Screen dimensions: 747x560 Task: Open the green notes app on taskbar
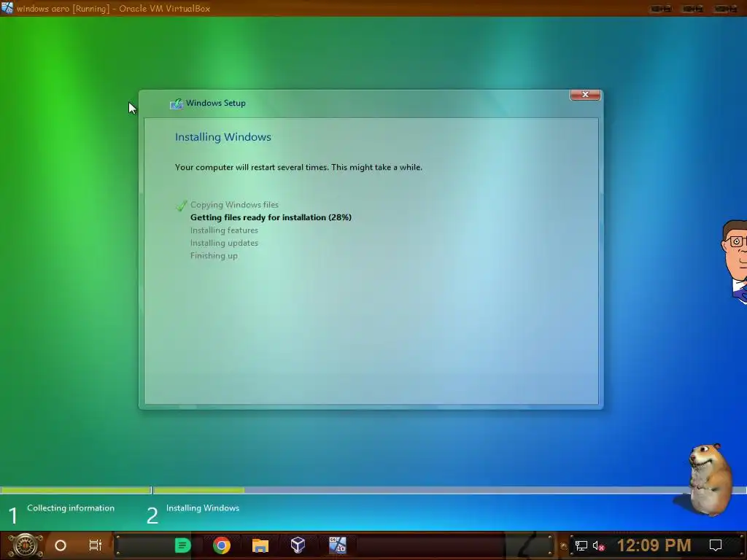click(x=182, y=545)
